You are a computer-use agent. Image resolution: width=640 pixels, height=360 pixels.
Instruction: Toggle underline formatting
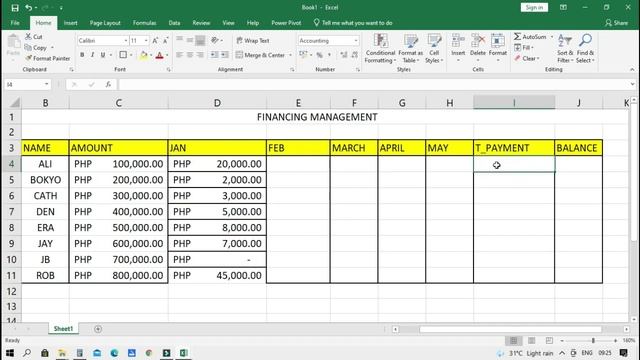102,55
